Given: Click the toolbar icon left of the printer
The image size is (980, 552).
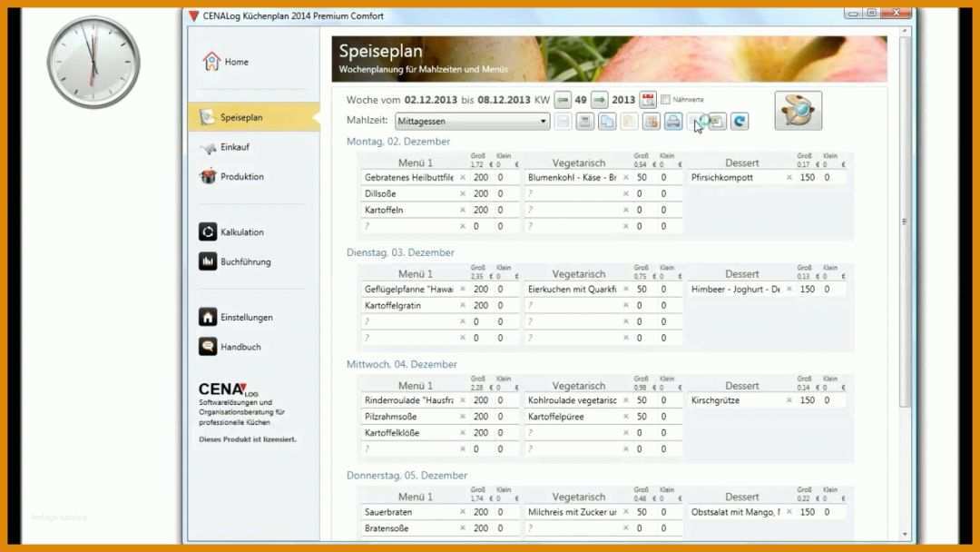Looking at the screenshot, I should click(x=652, y=122).
